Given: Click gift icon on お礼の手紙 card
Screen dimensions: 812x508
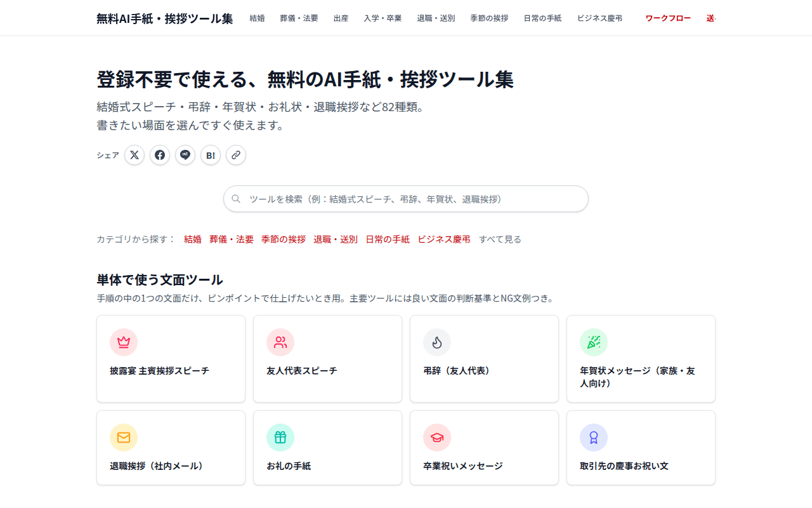Looking at the screenshot, I should pos(280,438).
